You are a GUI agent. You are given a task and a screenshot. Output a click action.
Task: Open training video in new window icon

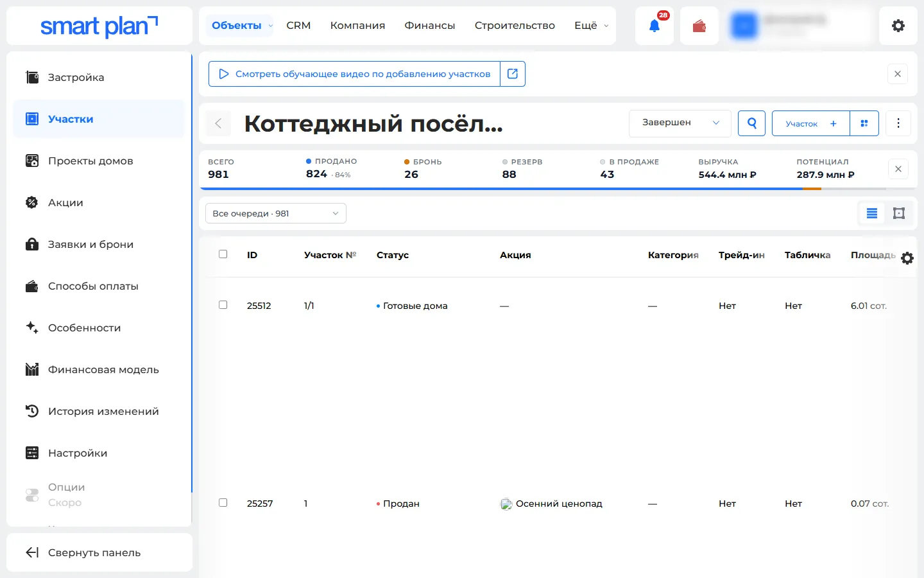tap(513, 74)
